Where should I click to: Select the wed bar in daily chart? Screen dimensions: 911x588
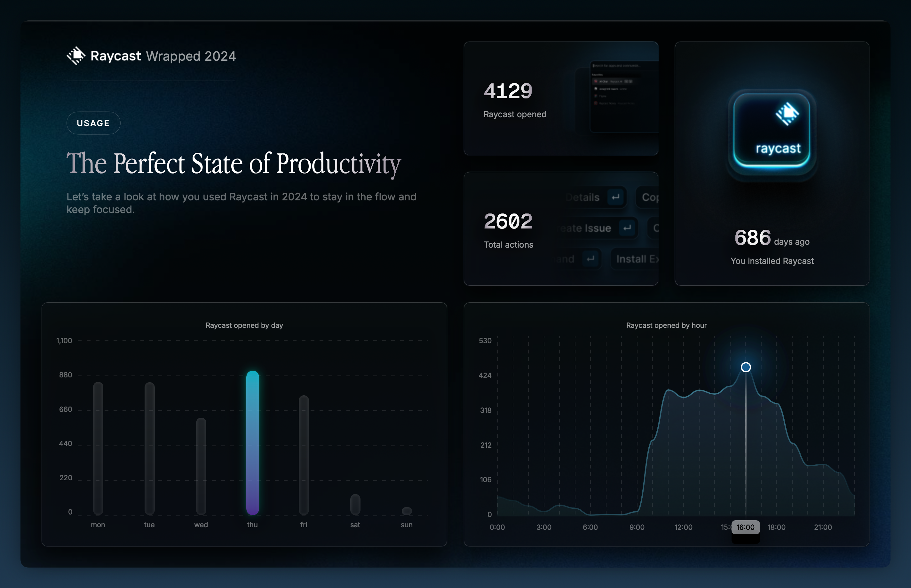[x=201, y=466]
